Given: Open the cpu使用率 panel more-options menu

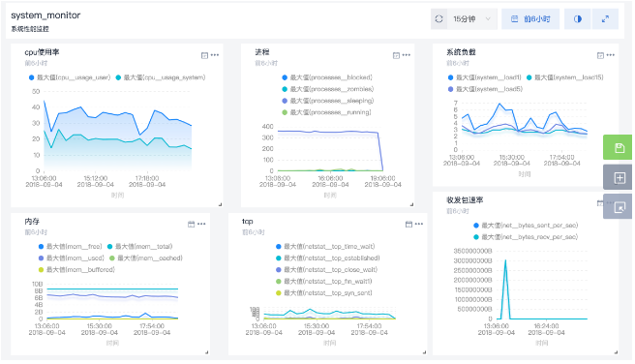Looking at the screenshot, I should (215, 55).
